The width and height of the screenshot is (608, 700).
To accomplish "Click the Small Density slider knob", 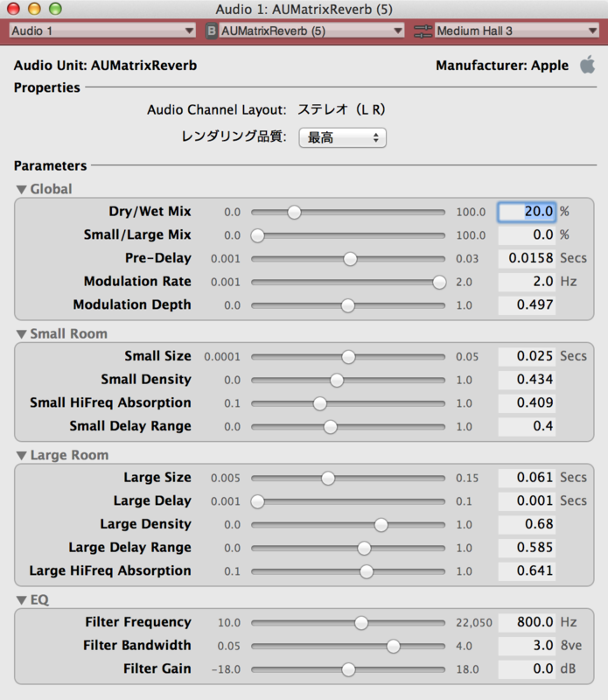I will pos(337,380).
